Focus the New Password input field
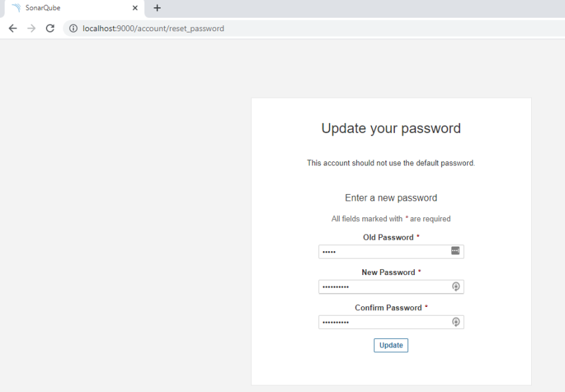 [379, 286]
